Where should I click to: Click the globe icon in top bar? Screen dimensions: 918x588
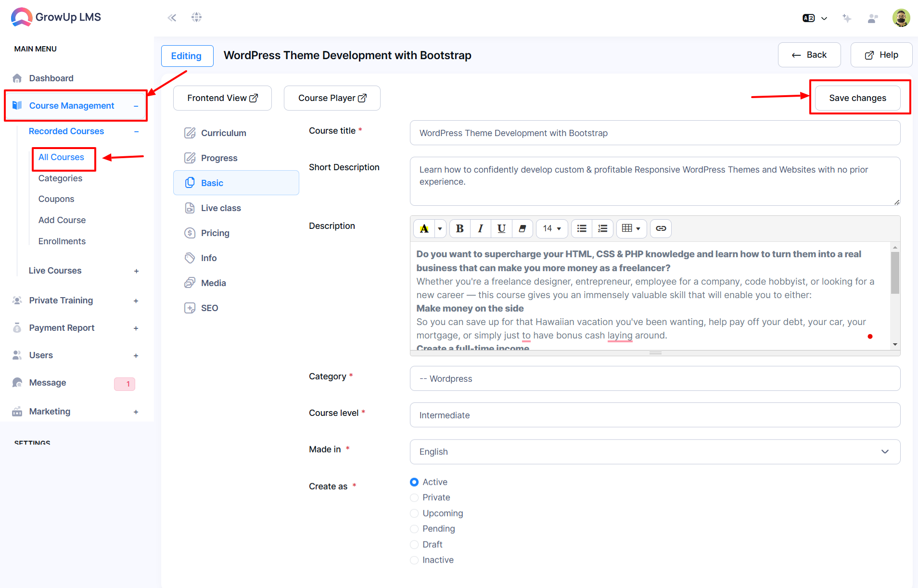click(196, 17)
